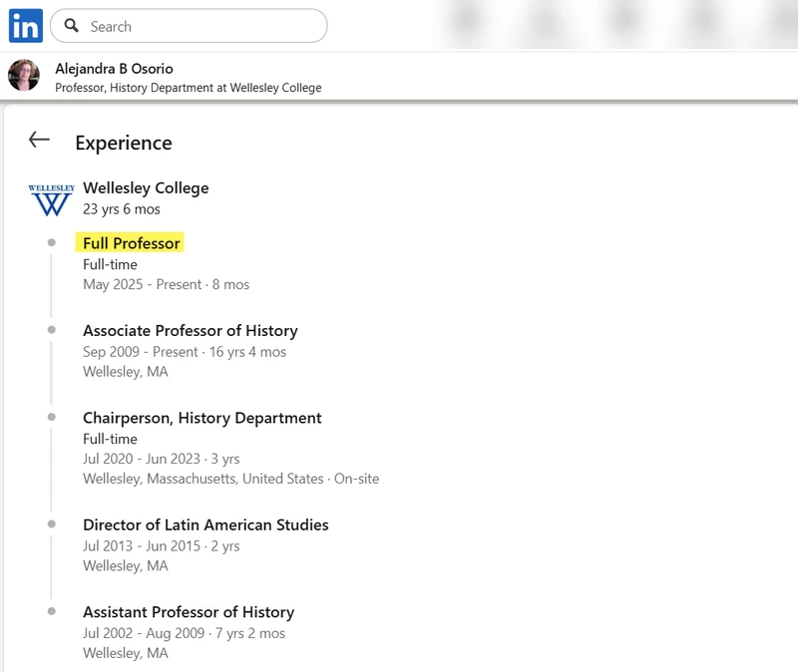Click 'Wellesley, MA' under Associate Professor of History
This screenshot has width=798, height=672.
click(x=126, y=372)
